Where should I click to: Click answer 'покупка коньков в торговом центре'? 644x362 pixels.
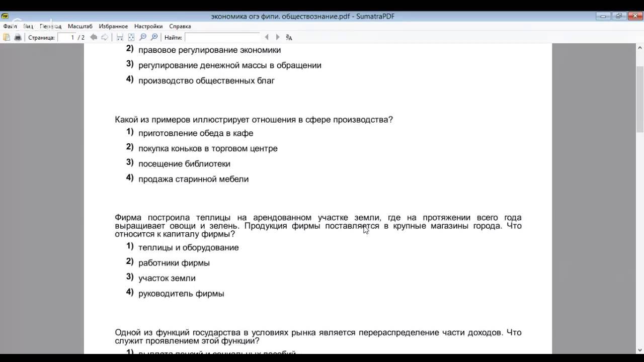tap(208, 148)
